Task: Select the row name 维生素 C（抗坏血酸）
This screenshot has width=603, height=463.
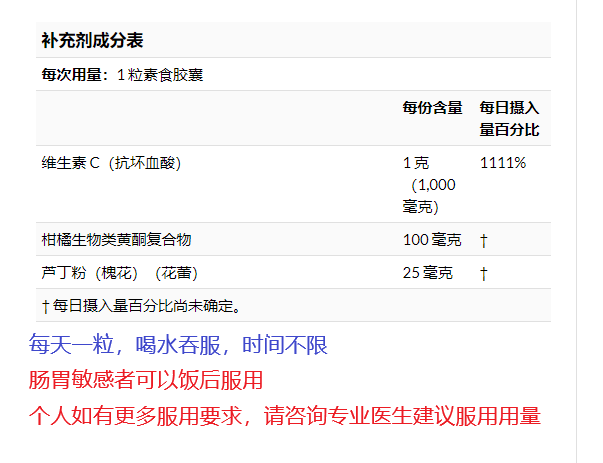Action: pos(111,163)
